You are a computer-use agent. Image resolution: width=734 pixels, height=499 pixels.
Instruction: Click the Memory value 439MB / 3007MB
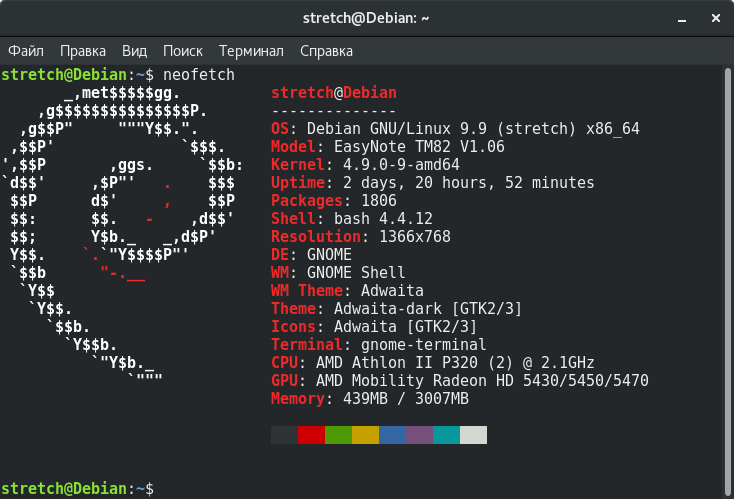click(405, 399)
